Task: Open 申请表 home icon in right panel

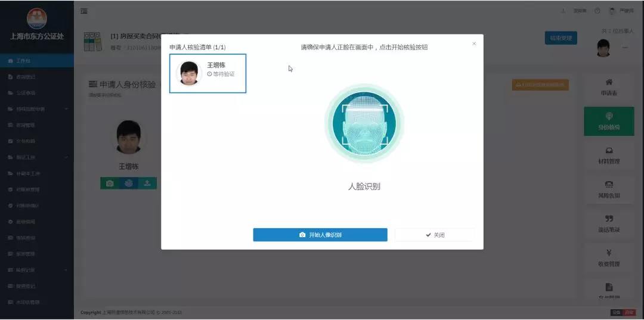Action: click(x=608, y=87)
